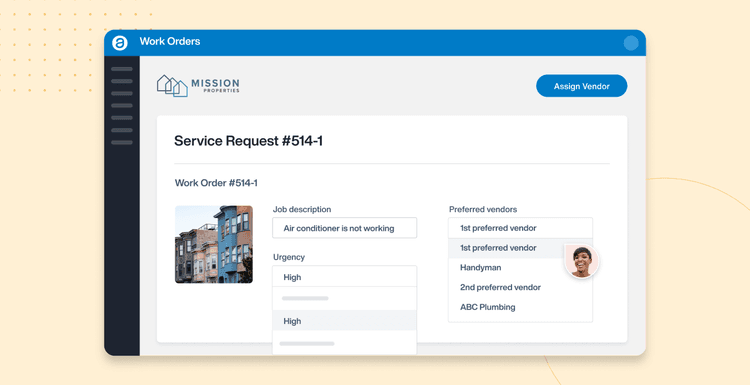Click the AppFolio logo icon in header
The width and height of the screenshot is (750, 385).
point(120,43)
